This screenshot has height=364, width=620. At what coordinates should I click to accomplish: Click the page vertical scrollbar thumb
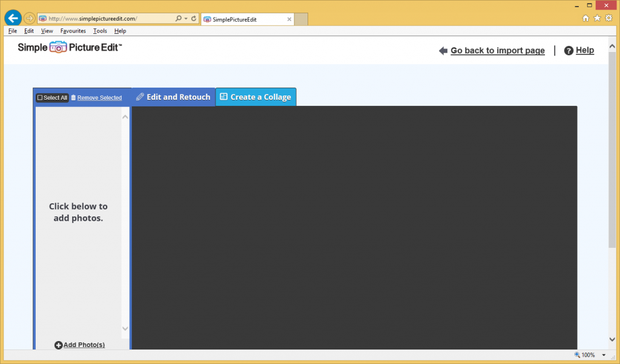pos(612,149)
